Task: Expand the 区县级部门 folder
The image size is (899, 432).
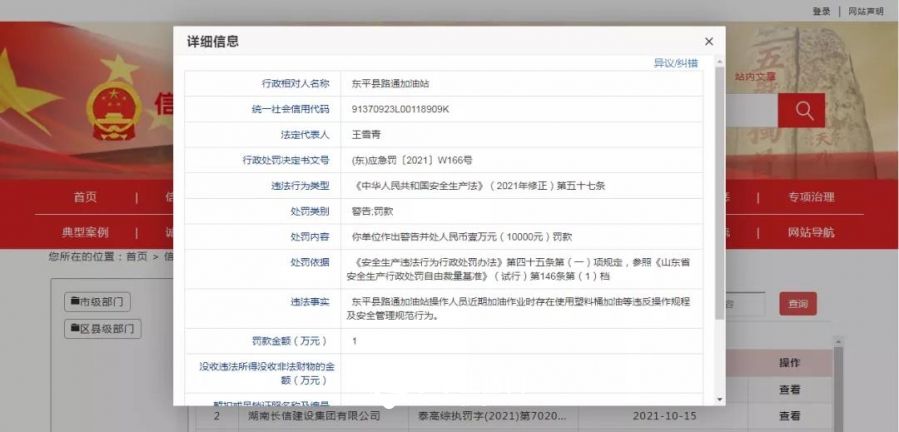Action: click(x=103, y=328)
